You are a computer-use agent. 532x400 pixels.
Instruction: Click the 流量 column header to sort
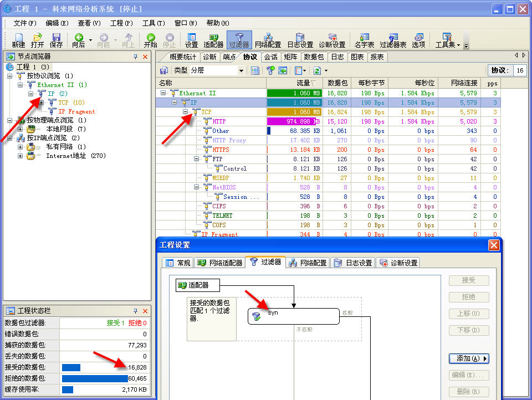point(294,83)
